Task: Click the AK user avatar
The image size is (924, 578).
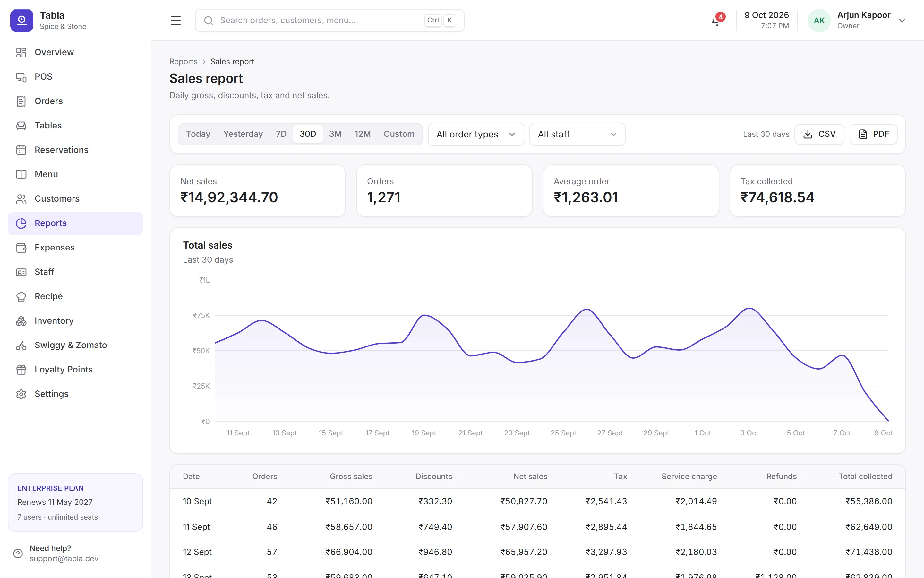Action: pos(819,20)
